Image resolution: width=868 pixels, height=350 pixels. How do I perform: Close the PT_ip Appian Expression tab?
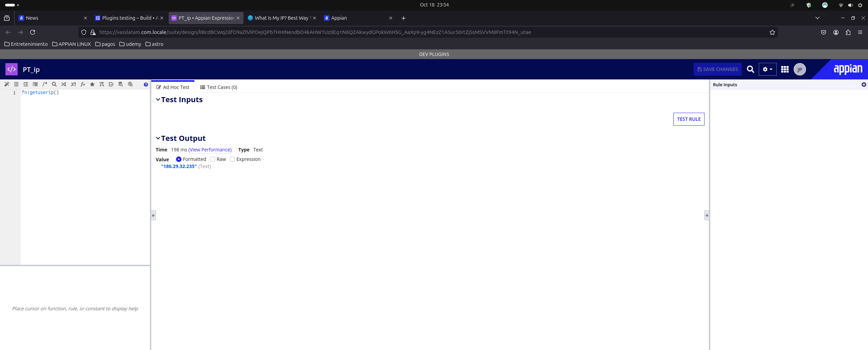click(x=238, y=18)
